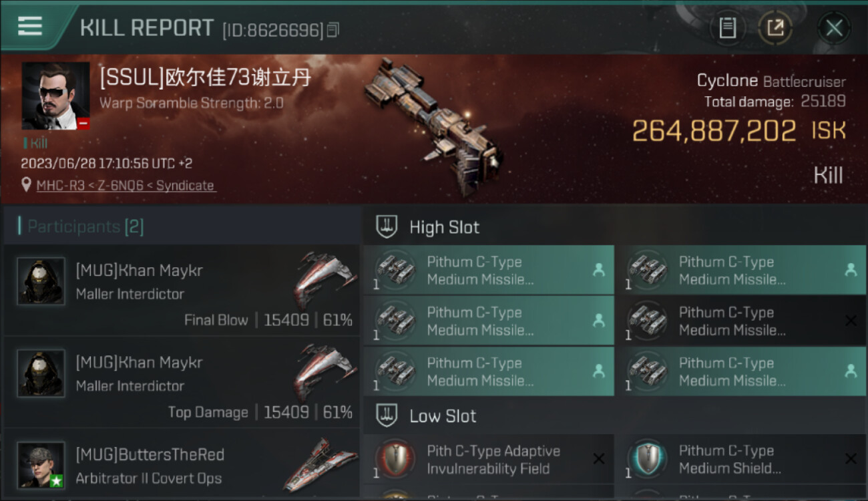
Task: Toggle X mark on Adaptive Invulnerability Field
Action: [599, 459]
